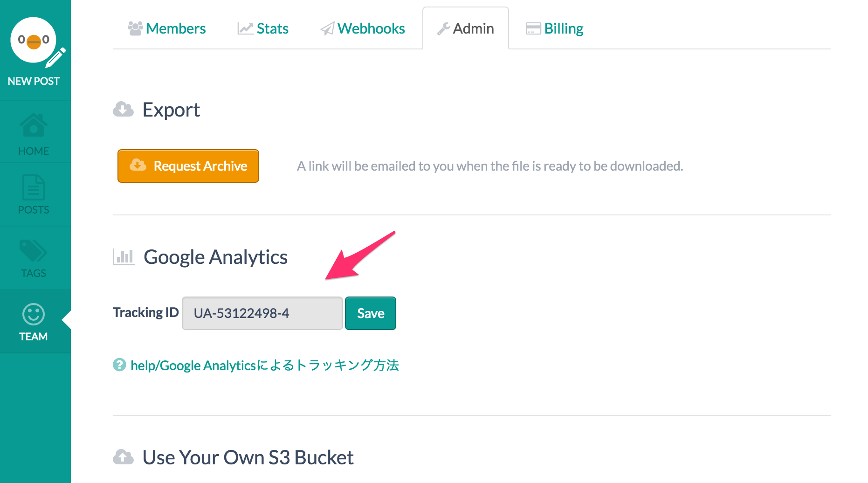Click the Use Your Own S3 Bucket heading
This screenshot has width=868, height=483.
(248, 457)
